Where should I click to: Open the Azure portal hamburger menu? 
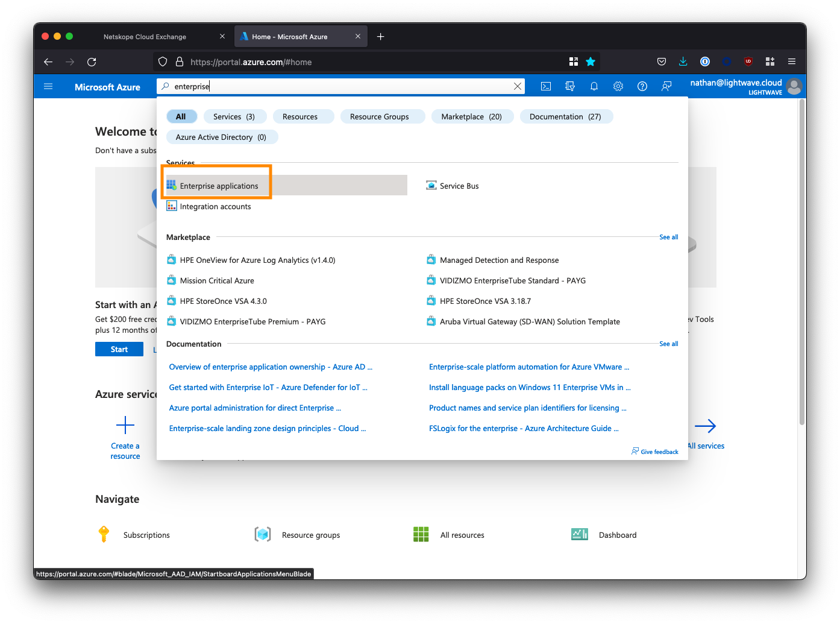pyautogui.click(x=48, y=86)
